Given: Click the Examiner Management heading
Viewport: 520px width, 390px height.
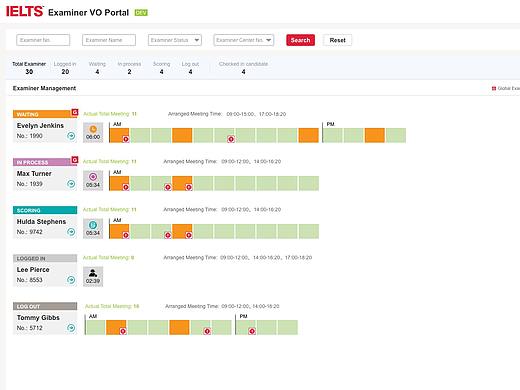Looking at the screenshot, I should click(44, 88).
